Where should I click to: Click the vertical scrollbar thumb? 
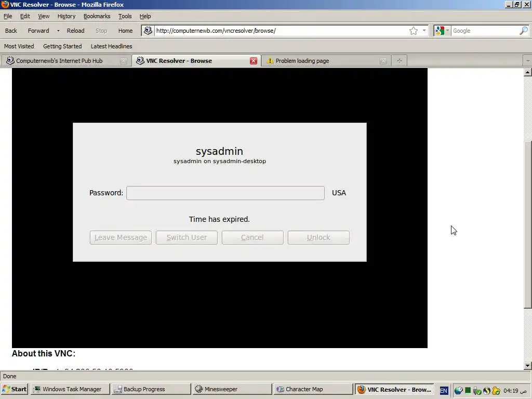(528, 224)
